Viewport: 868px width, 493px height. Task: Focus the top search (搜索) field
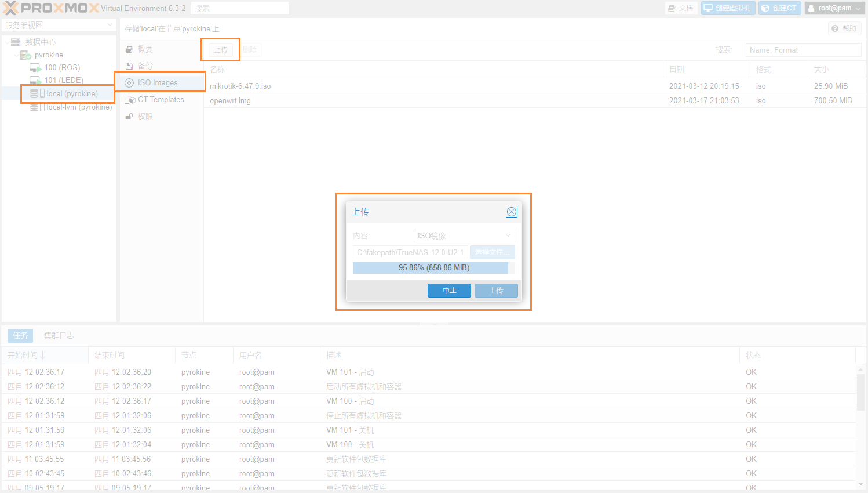240,8
